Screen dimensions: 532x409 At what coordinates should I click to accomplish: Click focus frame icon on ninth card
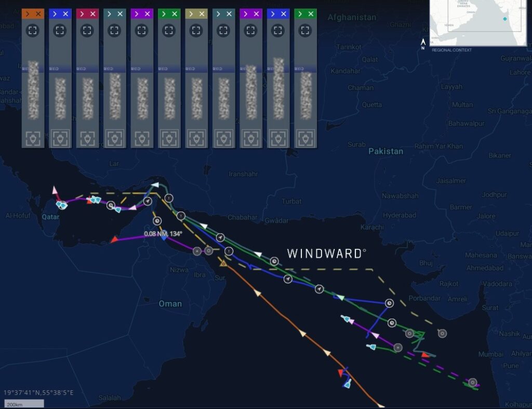coord(251,31)
